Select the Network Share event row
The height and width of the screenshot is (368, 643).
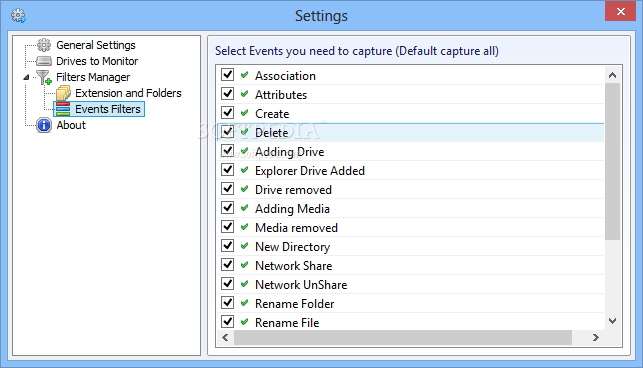[x=410, y=265]
